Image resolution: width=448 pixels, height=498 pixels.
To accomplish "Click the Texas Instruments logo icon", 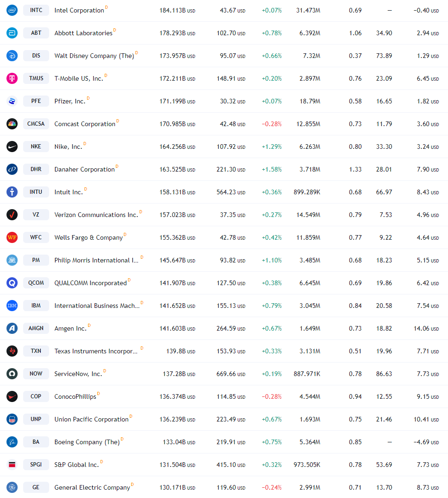I will [12, 351].
